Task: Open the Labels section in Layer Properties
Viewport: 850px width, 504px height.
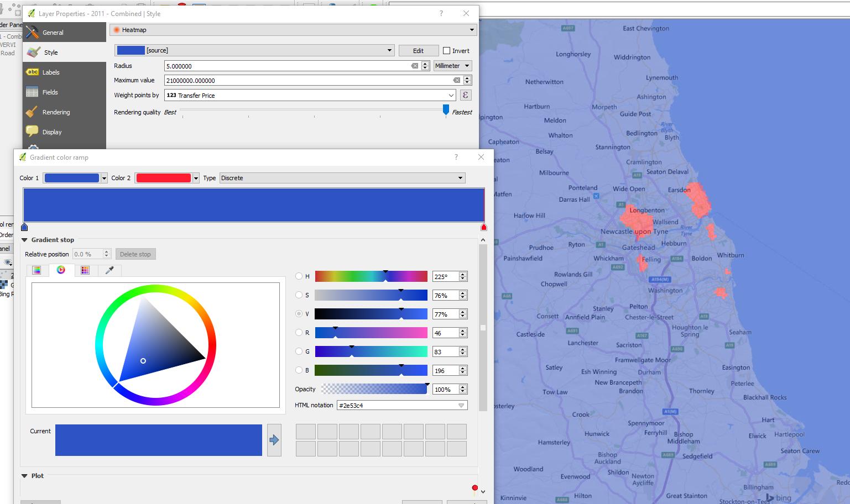Action: (x=64, y=72)
